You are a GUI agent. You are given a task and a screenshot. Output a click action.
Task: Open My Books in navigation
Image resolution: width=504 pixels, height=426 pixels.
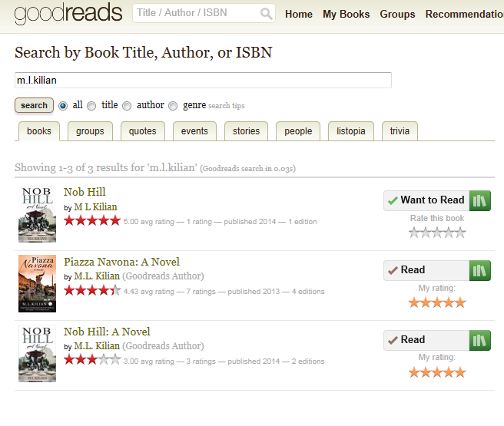[x=346, y=14]
